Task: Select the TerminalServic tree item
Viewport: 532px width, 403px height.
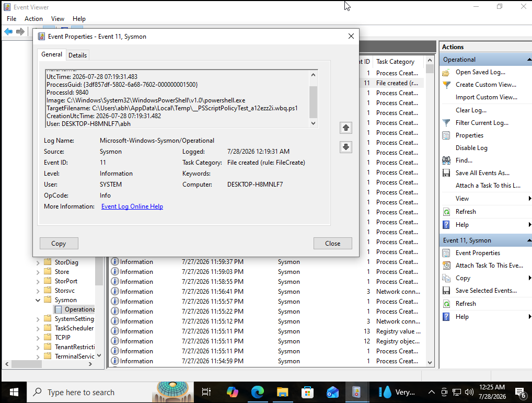Action: point(75,356)
